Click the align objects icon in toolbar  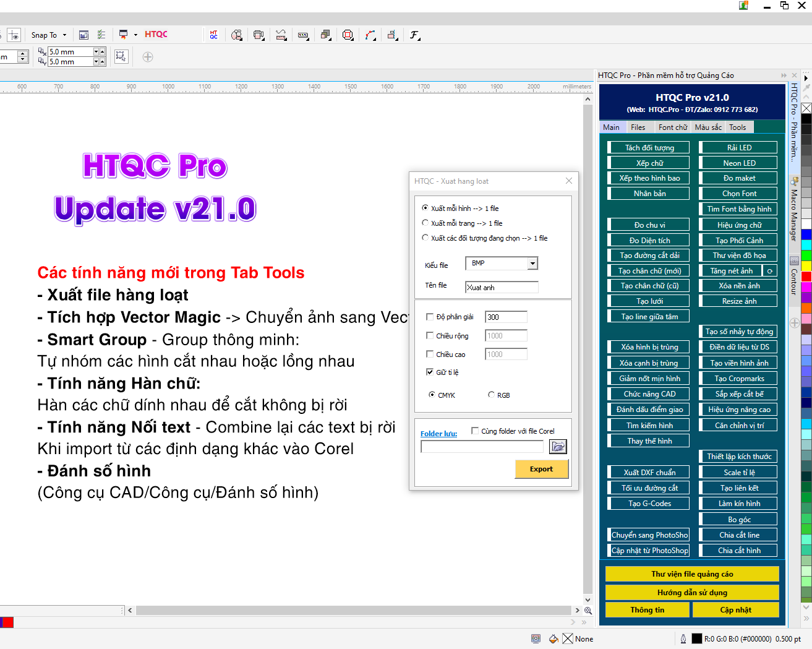pyautogui.click(x=392, y=35)
